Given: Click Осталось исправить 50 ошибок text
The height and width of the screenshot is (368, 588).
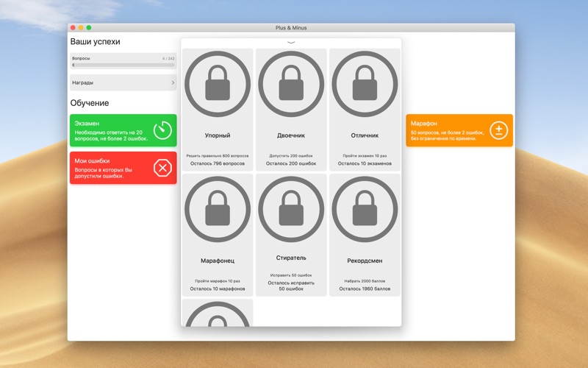Looking at the screenshot, I should 291,286.
